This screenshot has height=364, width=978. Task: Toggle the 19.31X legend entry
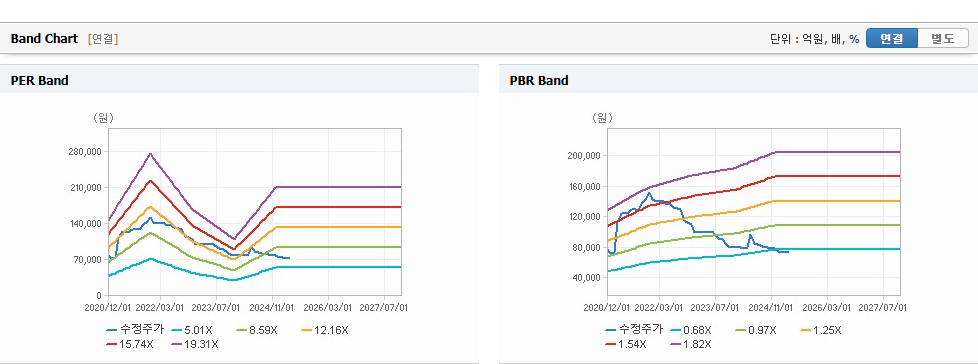click(x=195, y=343)
